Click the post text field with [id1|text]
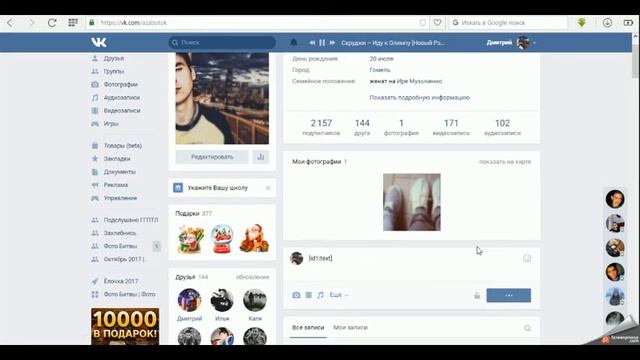This screenshot has width=640, height=360. [412, 258]
